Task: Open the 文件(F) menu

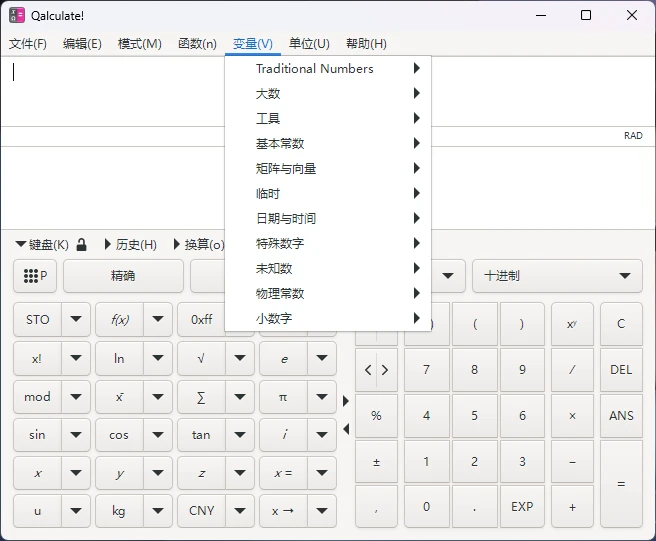Action: (x=28, y=44)
